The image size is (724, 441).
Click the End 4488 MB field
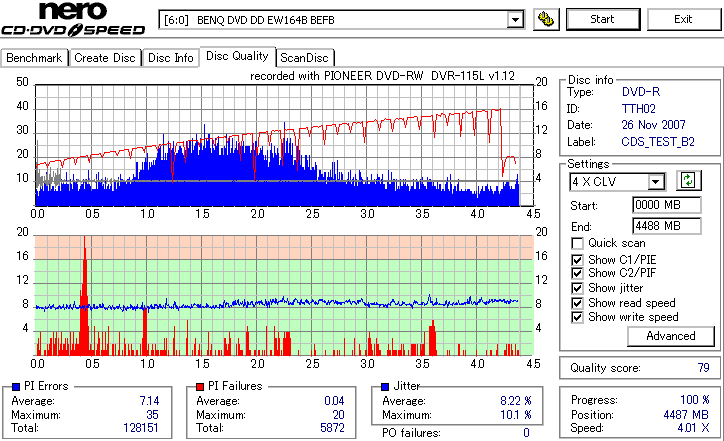(x=667, y=226)
